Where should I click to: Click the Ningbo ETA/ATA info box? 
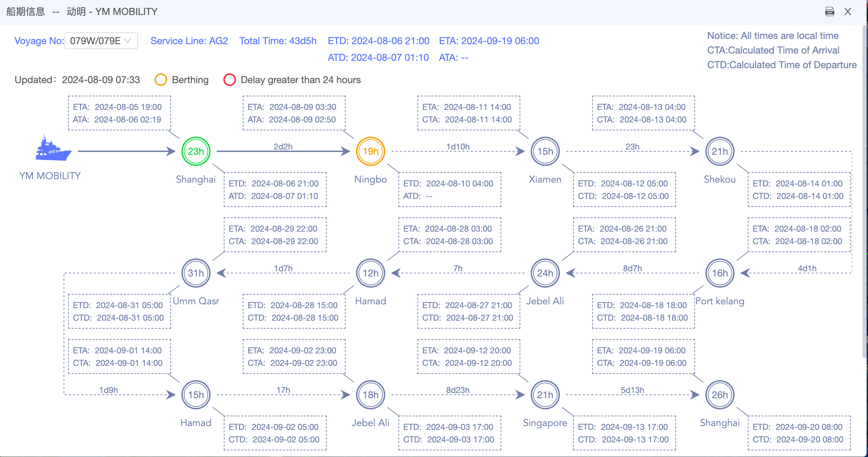tap(294, 113)
